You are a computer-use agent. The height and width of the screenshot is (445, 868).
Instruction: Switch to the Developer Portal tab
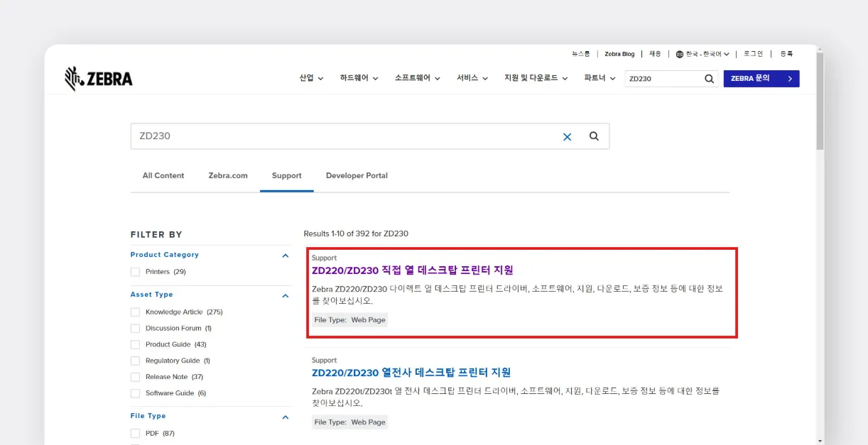point(357,175)
